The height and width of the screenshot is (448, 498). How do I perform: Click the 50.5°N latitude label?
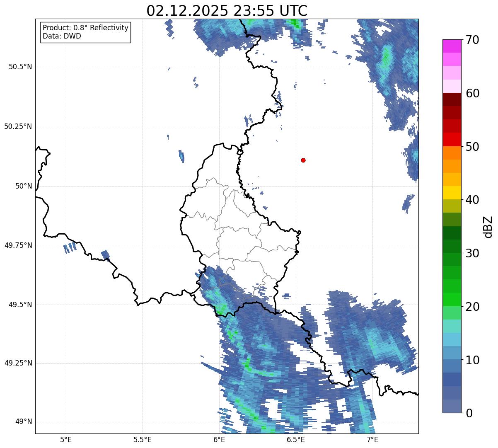coord(20,67)
